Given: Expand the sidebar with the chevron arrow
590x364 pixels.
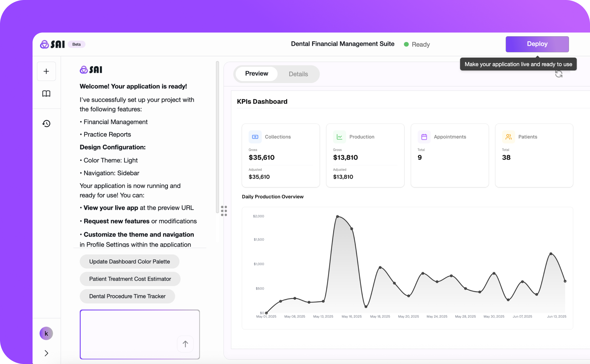Looking at the screenshot, I should click(x=46, y=353).
